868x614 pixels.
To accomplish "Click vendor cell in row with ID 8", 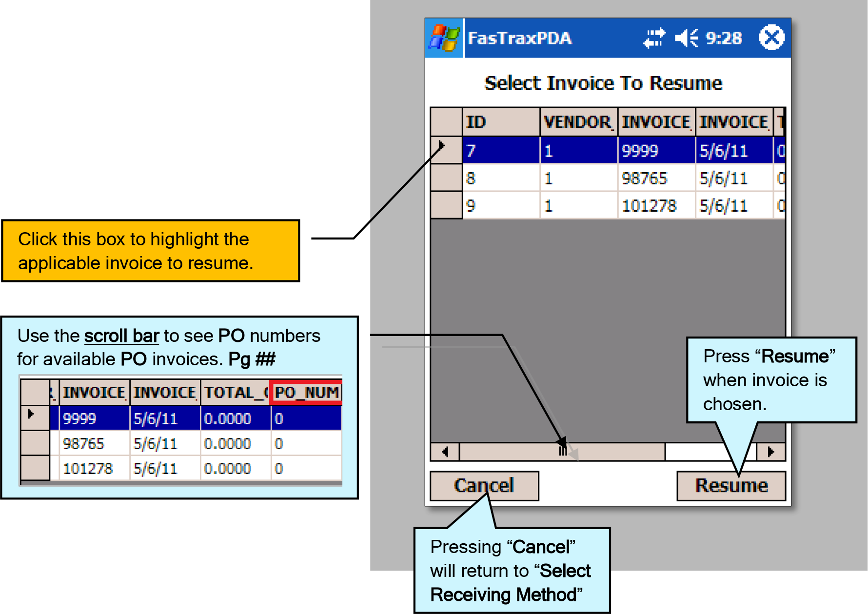I will [579, 178].
